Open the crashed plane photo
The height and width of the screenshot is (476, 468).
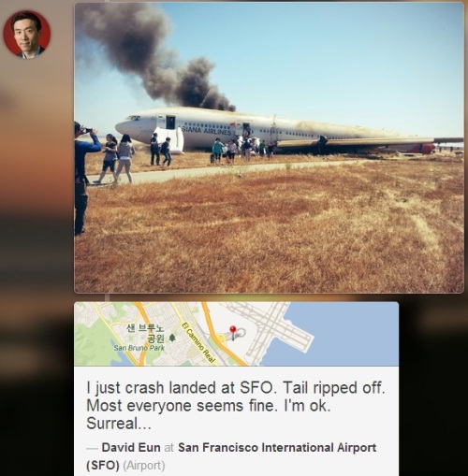point(269,148)
